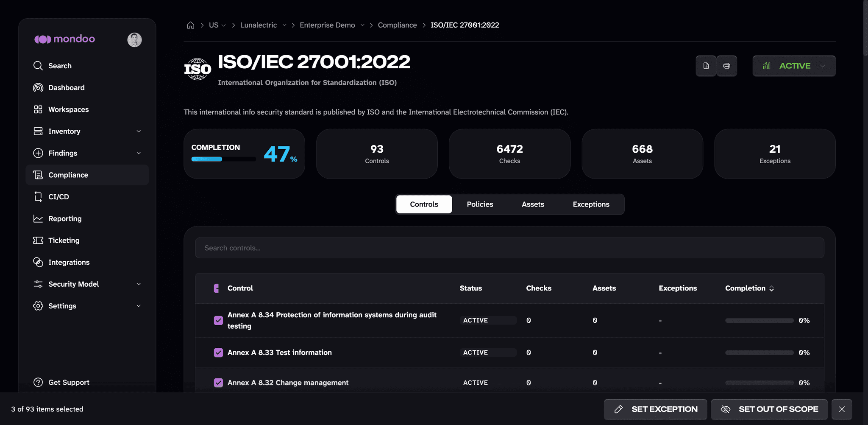Image resolution: width=868 pixels, height=425 pixels.
Task: Expand the Settings section chevron
Action: click(x=139, y=306)
